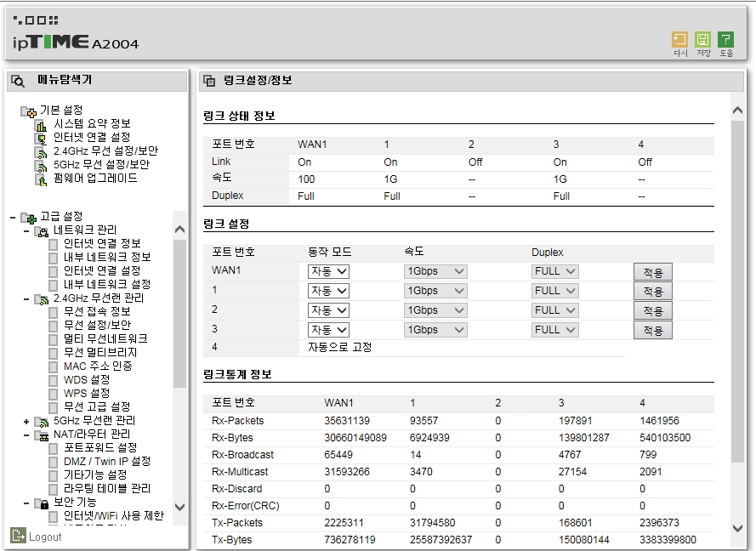
Task: Click the 기본 설정 folder icon
Action: click(28, 112)
